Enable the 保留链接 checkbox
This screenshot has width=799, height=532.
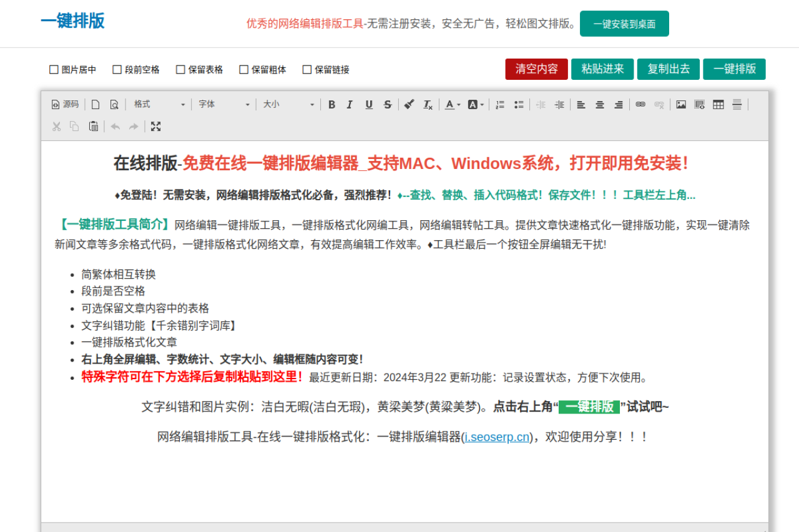307,69
